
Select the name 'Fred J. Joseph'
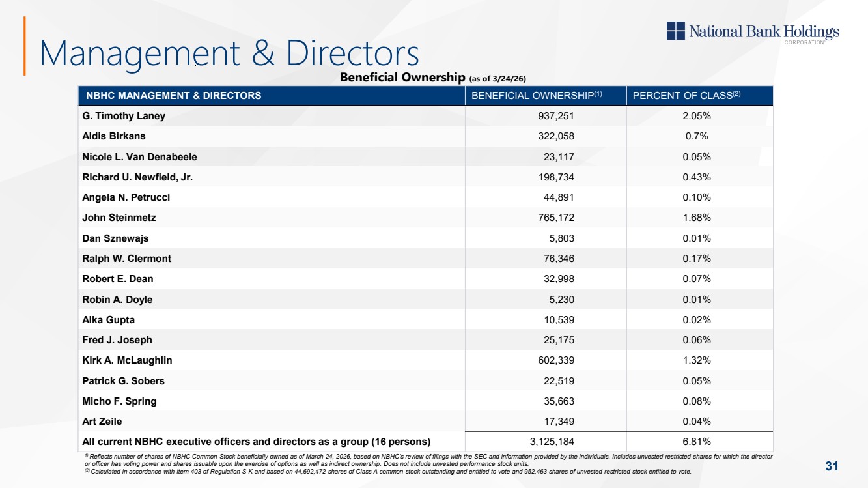tap(117, 340)
